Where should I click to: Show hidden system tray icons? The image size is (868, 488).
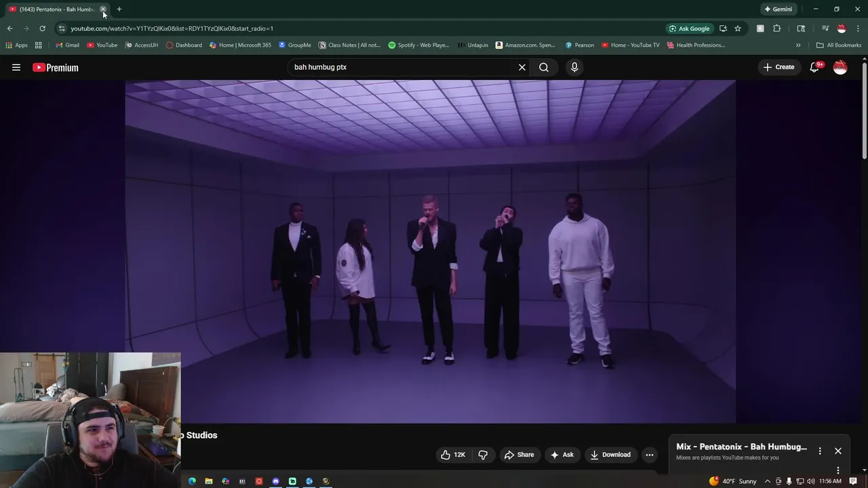coord(768,481)
